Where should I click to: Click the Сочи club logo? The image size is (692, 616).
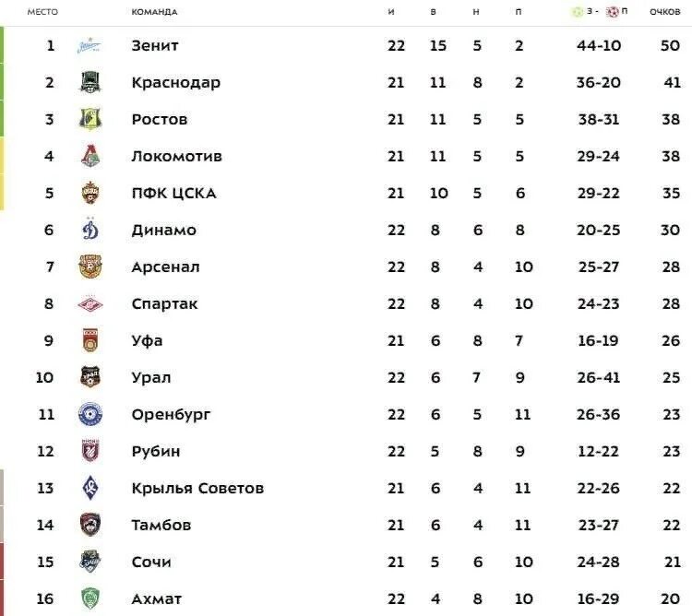click(90, 562)
